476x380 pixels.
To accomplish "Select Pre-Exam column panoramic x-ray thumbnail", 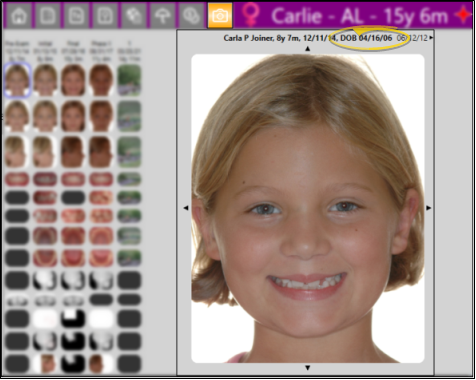I will pyautogui.click(x=17, y=301).
